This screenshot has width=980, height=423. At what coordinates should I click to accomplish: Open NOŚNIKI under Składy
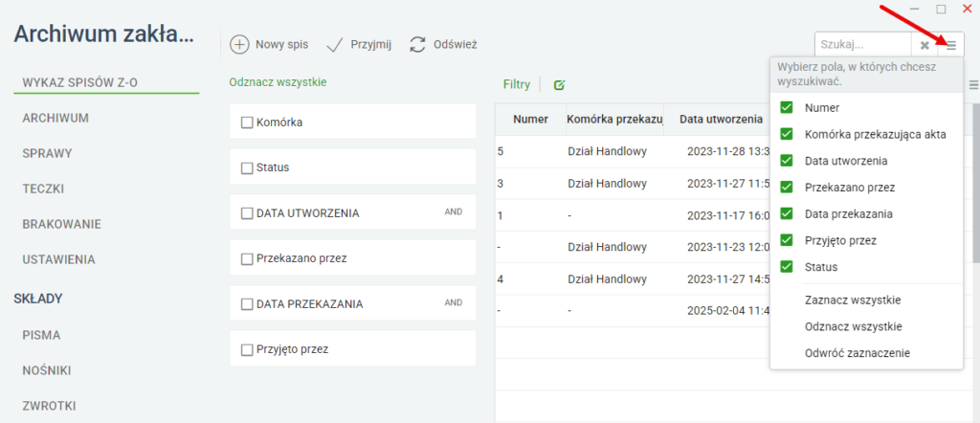(x=47, y=370)
